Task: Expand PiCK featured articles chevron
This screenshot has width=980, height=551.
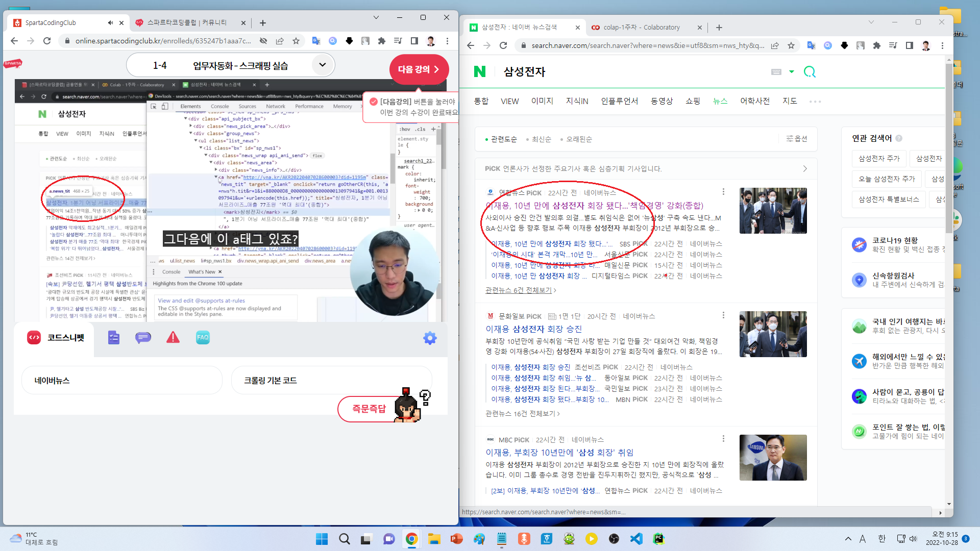Action: pos(805,169)
